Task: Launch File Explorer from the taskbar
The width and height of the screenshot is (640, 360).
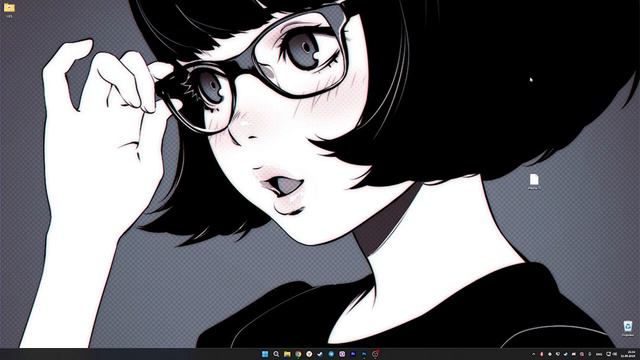Action: pyautogui.click(x=287, y=354)
